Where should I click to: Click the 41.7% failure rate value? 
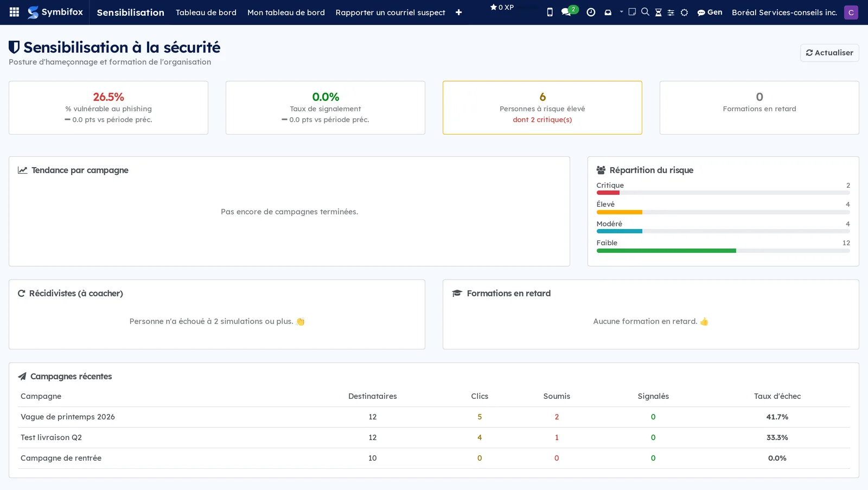[777, 417]
